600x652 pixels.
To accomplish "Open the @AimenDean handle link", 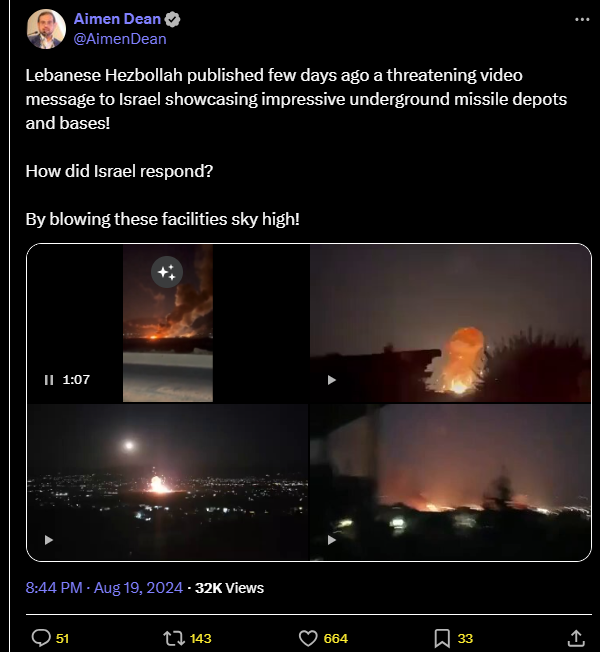I will [x=120, y=39].
